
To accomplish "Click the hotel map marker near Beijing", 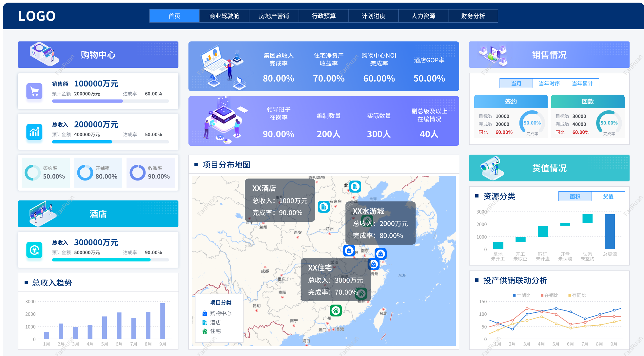I will click(355, 187).
